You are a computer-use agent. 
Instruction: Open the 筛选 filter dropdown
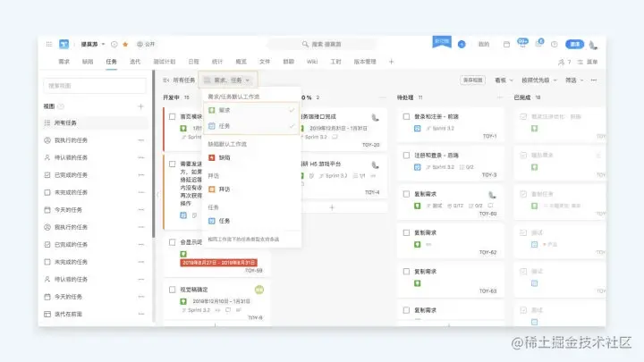(x=574, y=80)
